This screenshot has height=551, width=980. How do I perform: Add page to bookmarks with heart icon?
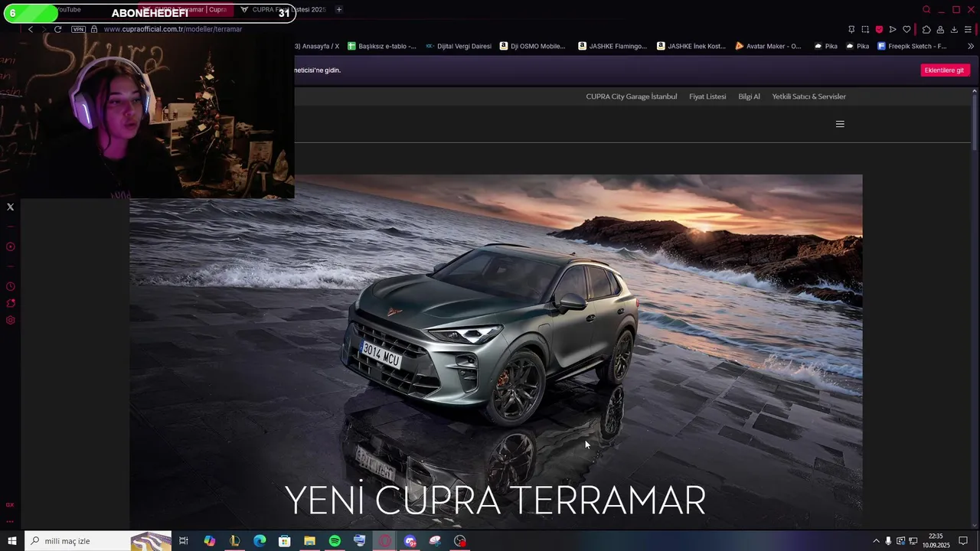(x=906, y=29)
